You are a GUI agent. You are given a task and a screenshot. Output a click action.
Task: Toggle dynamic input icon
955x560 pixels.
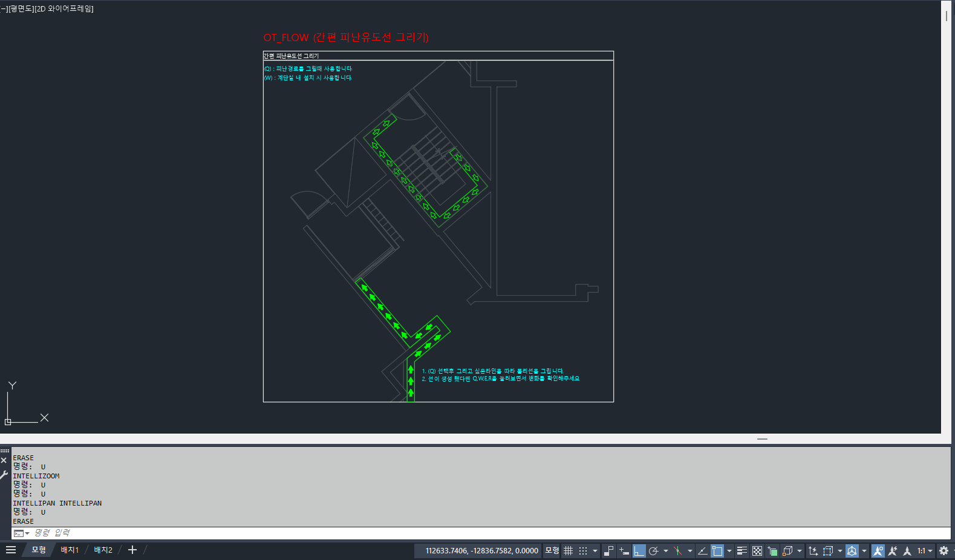tap(624, 551)
